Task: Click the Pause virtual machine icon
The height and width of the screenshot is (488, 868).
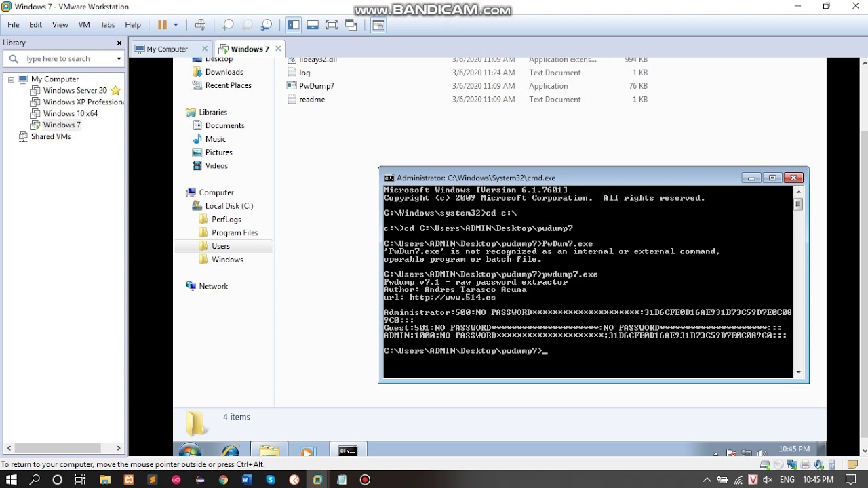Action: click(162, 25)
